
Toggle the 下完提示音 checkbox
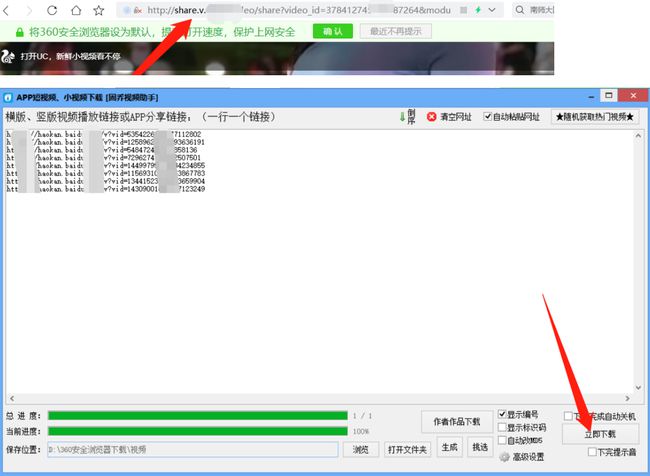click(x=592, y=452)
